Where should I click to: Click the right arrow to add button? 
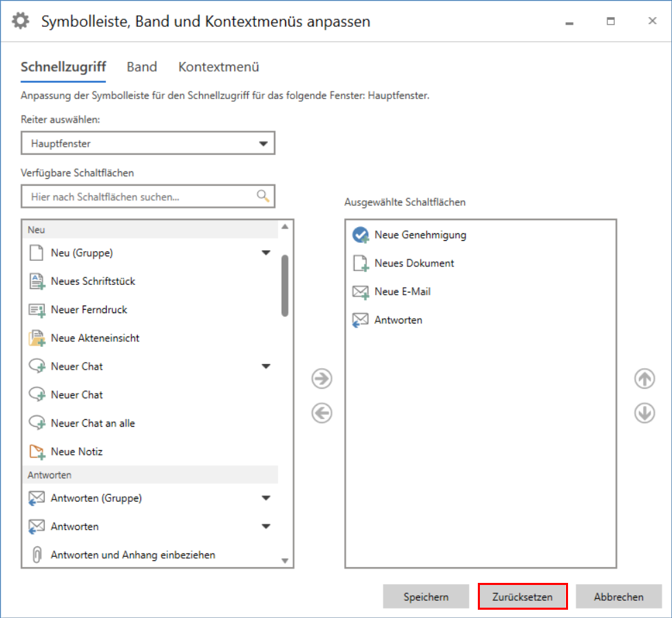322,379
